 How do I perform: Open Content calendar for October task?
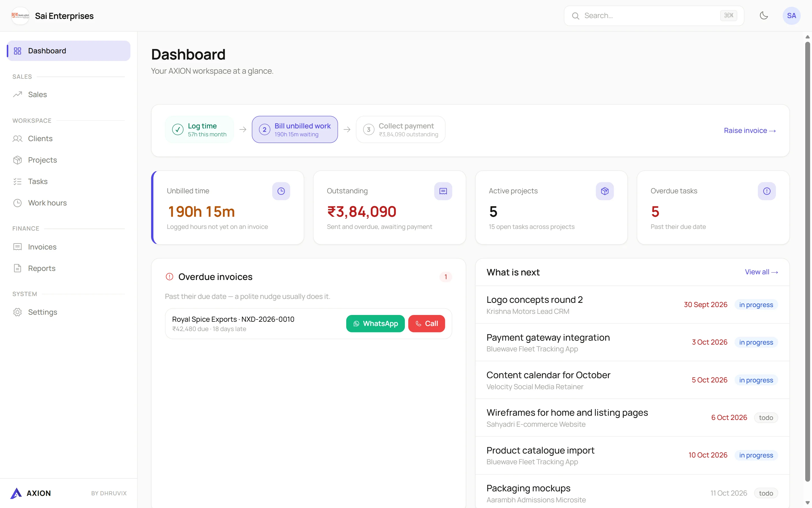pos(632,380)
